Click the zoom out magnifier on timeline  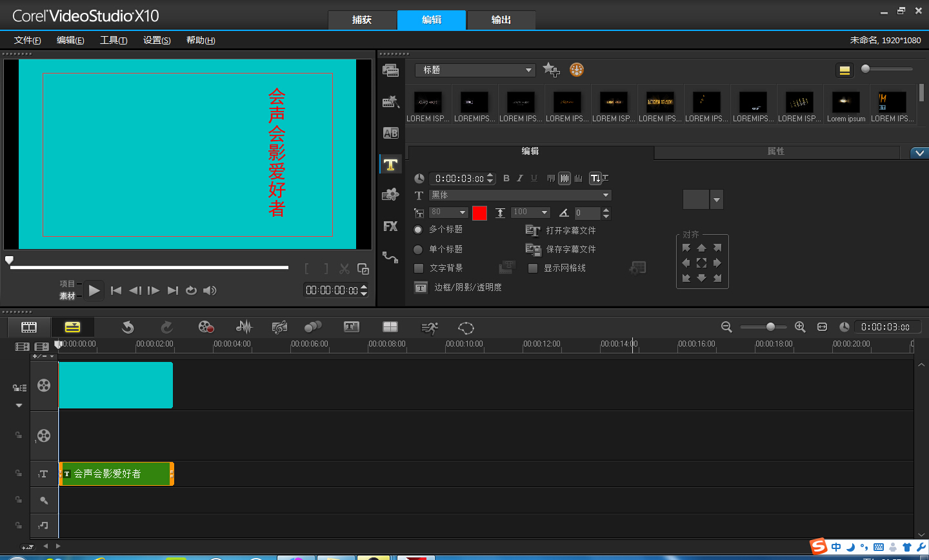tap(726, 327)
